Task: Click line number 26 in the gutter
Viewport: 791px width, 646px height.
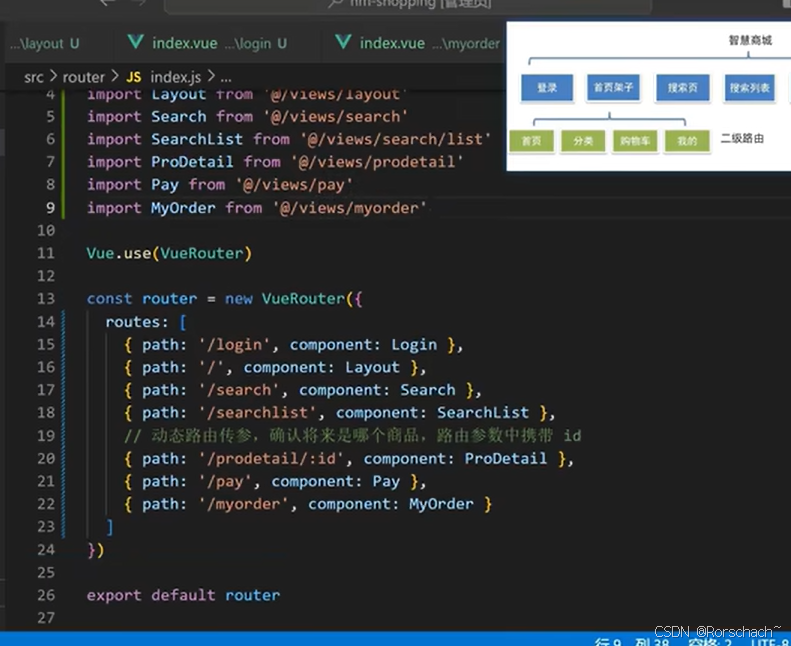Action: click(45, 595)
